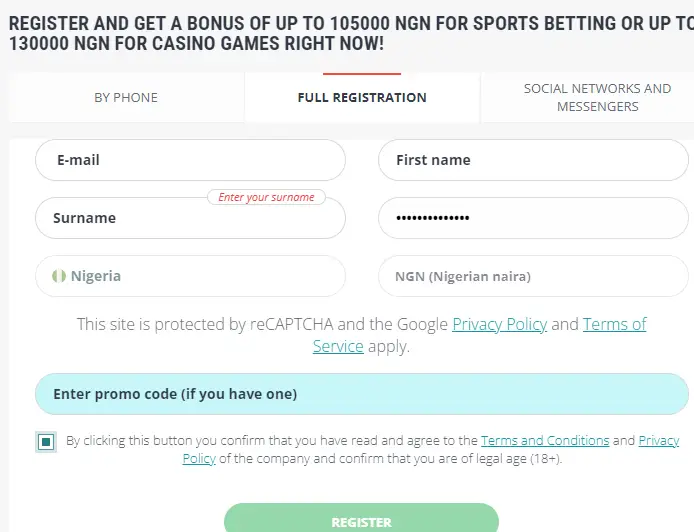Tick the terms agreement checkbox

(x=46, y=442)
